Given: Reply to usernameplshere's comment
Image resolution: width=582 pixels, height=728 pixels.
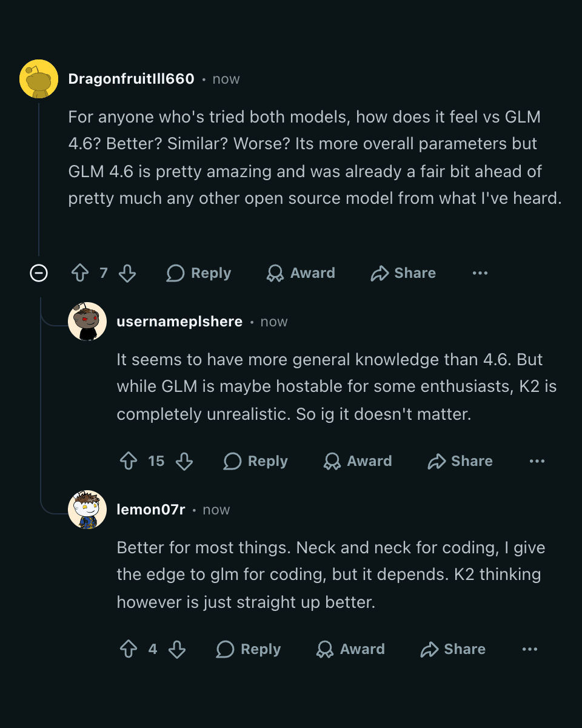Looking at the screenshot, I should click(256, 461).
